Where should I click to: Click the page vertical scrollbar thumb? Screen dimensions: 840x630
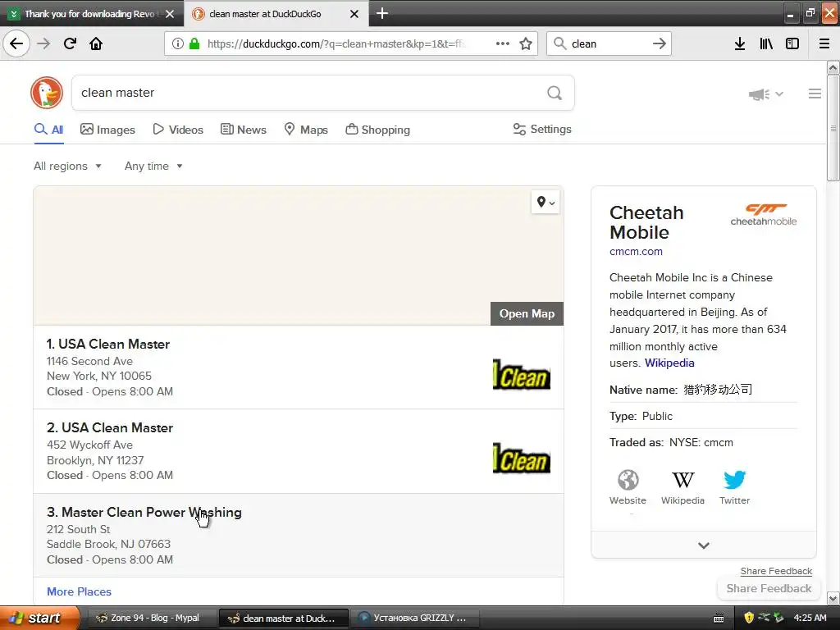(833, 128)
